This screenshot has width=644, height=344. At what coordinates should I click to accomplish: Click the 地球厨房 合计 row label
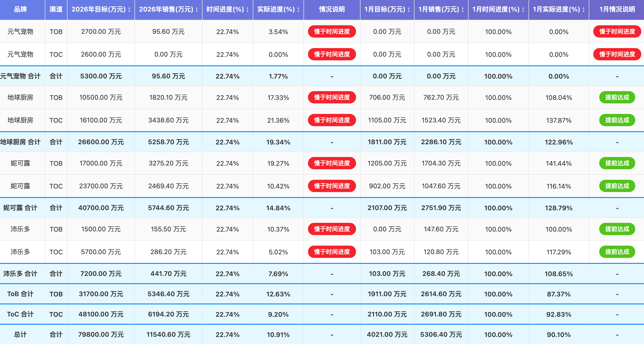(x=20, y=142)
